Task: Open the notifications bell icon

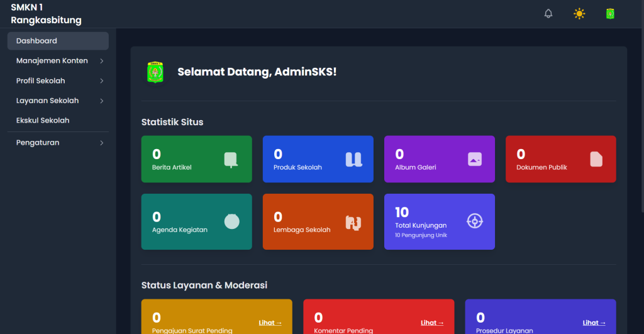Action: pos(548,14)
